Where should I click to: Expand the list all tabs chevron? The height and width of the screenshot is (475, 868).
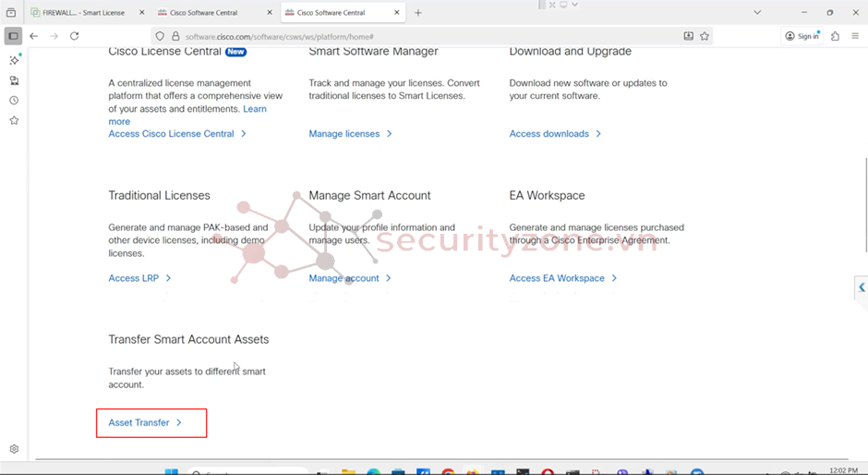(x=757, y=13)
